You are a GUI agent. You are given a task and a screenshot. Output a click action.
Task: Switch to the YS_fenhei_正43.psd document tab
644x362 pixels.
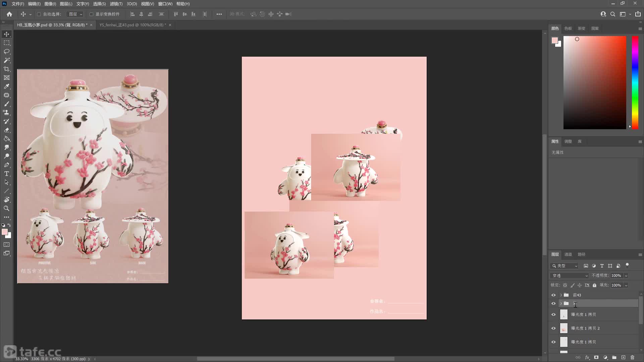tap(133, 25)
